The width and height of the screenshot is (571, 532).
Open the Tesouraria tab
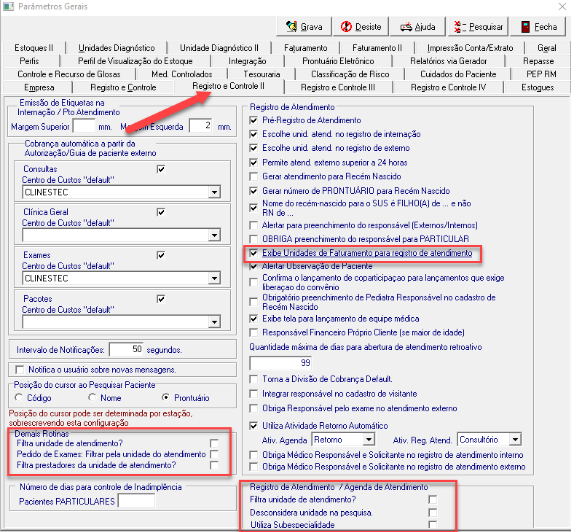coord(261,74)
